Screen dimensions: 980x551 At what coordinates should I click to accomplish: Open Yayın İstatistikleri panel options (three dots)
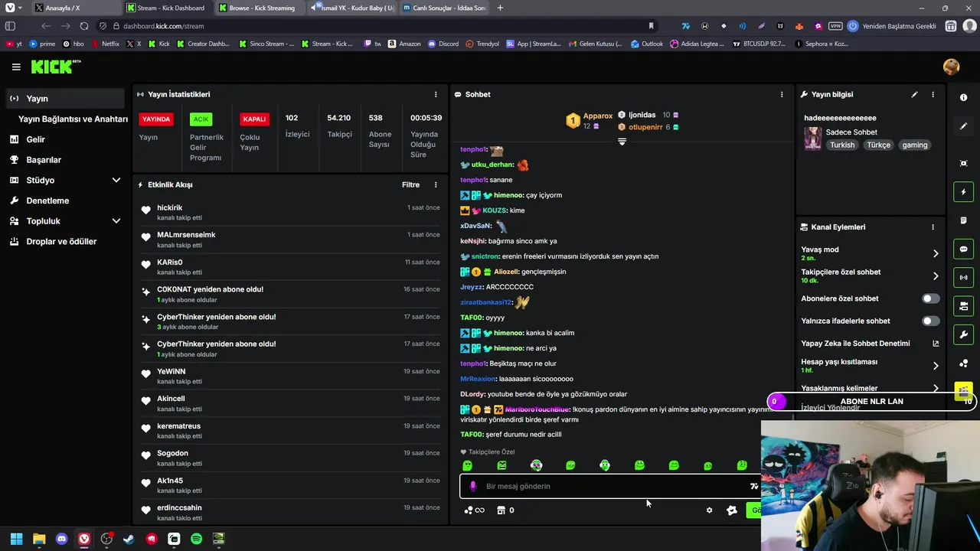click(436, 94)
